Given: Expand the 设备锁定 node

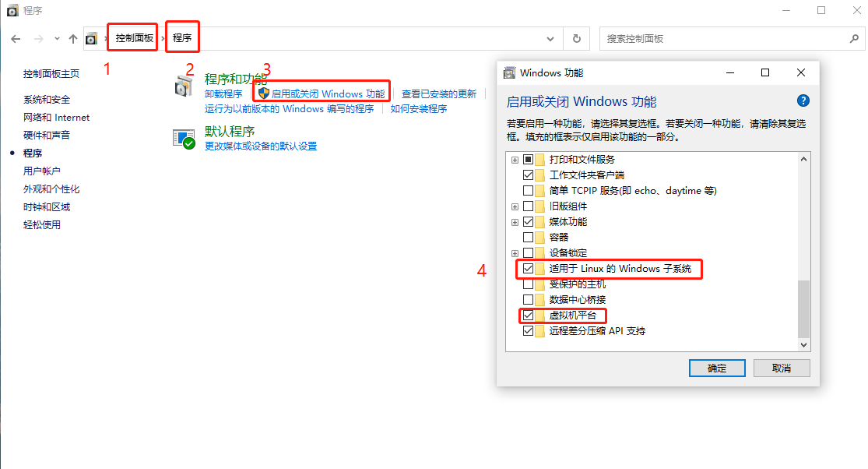Looking at the screenshot, I should (x=515, y=253).
